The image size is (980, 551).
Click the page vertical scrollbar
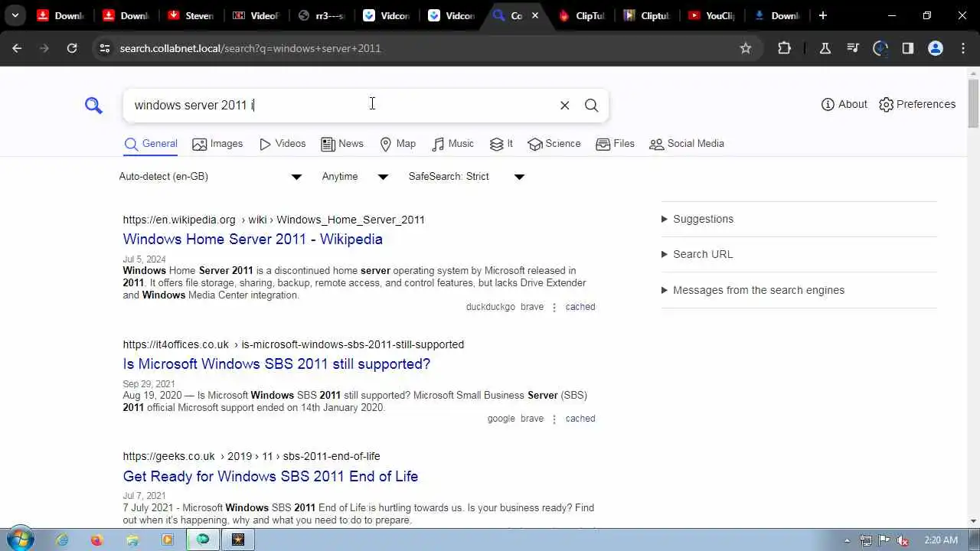tap(973, 103)
